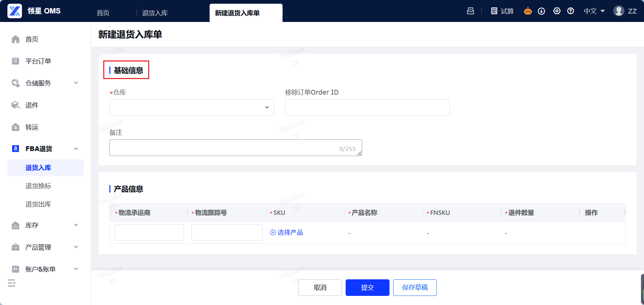Click the 退件 sidebar icon

(16, 105)
